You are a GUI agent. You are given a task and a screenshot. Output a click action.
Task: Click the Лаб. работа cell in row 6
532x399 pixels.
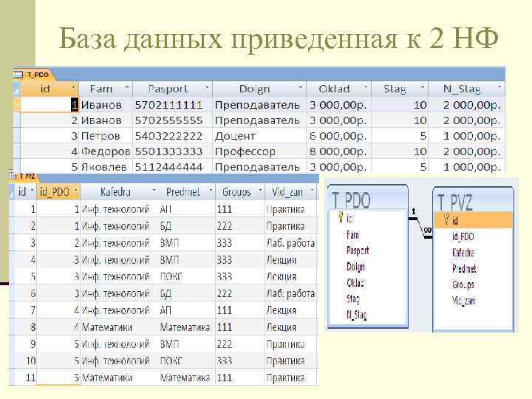pos(291,293)
